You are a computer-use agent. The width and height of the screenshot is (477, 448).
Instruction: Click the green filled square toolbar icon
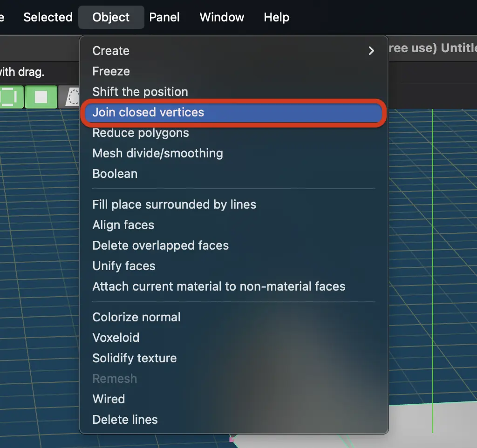(x=41, y=97)
